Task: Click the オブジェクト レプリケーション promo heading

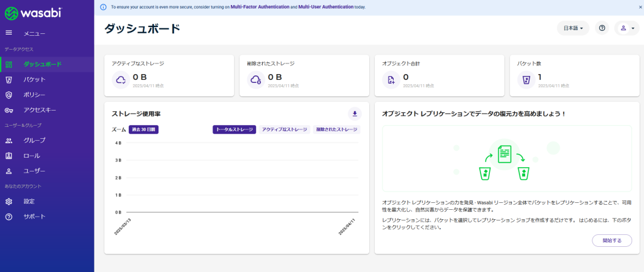Action: click(474, 114)
